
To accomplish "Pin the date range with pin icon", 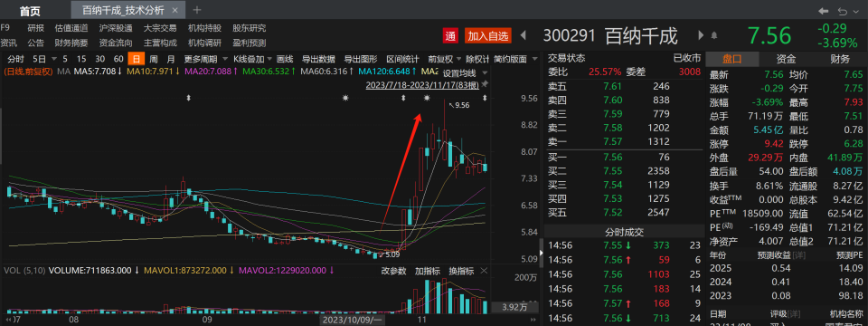I will tap(485, 83).
